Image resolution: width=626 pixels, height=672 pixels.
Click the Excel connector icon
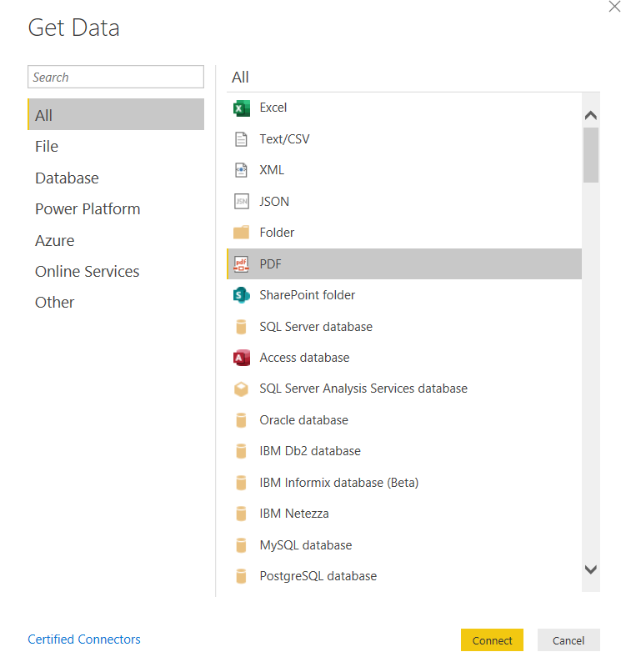(x=242, y=108)
